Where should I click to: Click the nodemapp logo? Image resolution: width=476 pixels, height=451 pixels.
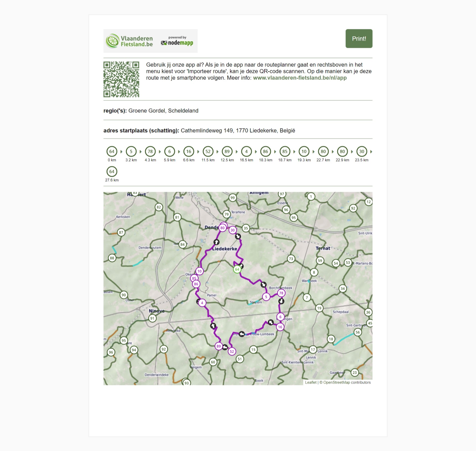point(177,41)
